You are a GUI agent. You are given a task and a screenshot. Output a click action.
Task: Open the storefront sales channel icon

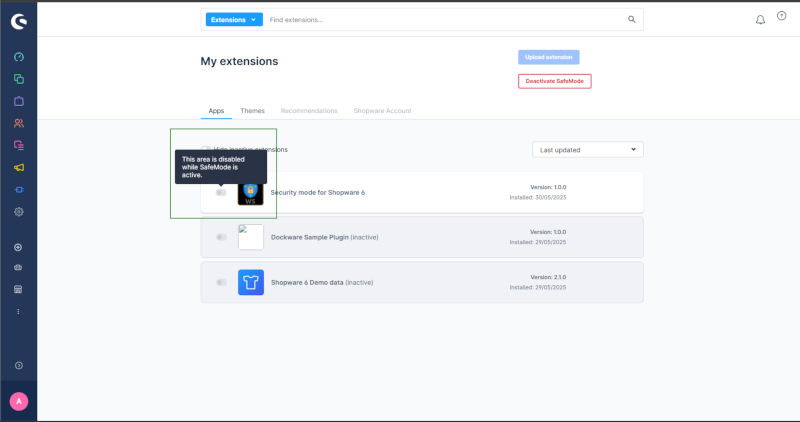point(18,289)
